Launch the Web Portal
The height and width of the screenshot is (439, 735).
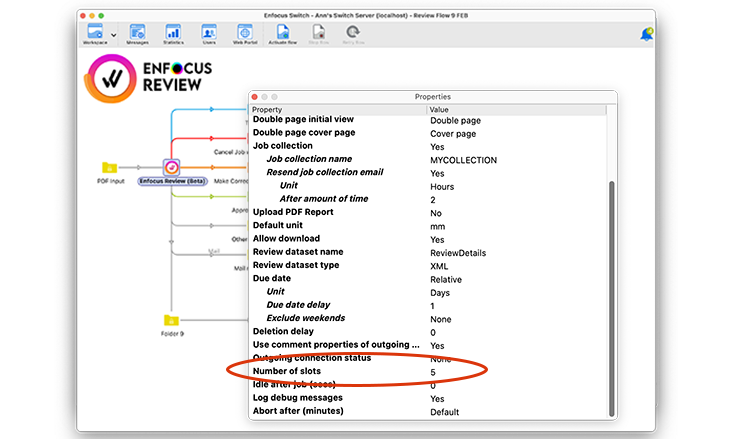point(245,34)
